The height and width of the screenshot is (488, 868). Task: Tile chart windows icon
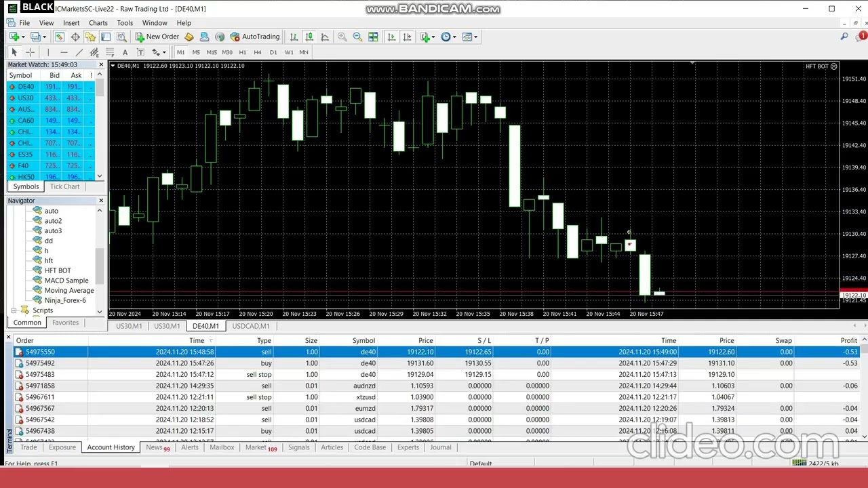[x=373, y=37]
